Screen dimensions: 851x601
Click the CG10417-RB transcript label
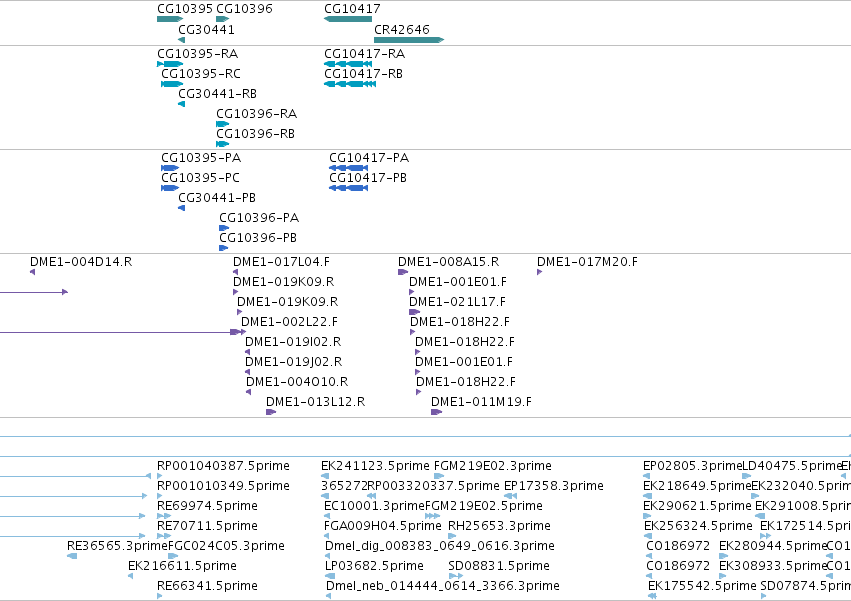[364, 74]
